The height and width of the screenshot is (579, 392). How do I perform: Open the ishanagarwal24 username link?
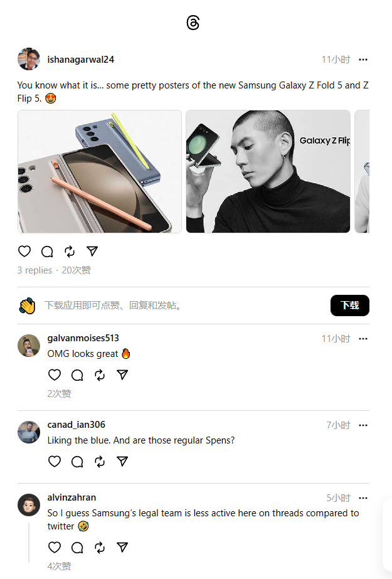point(80,60)
